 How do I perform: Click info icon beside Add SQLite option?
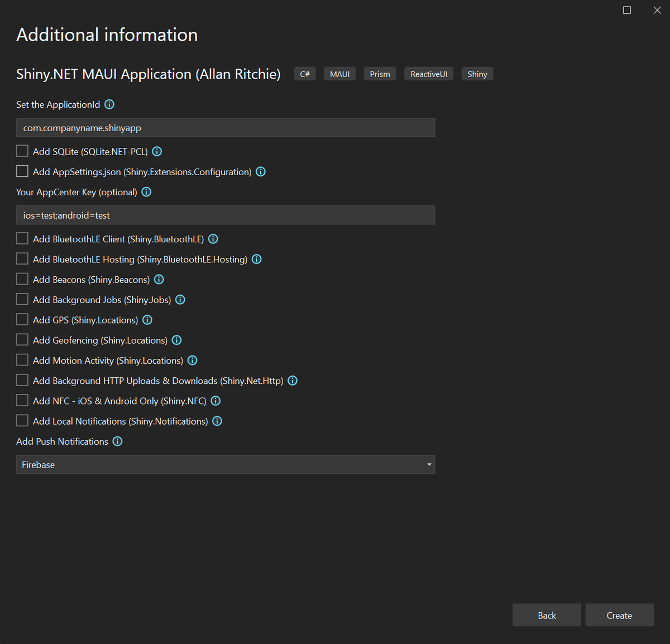(157, 151)
